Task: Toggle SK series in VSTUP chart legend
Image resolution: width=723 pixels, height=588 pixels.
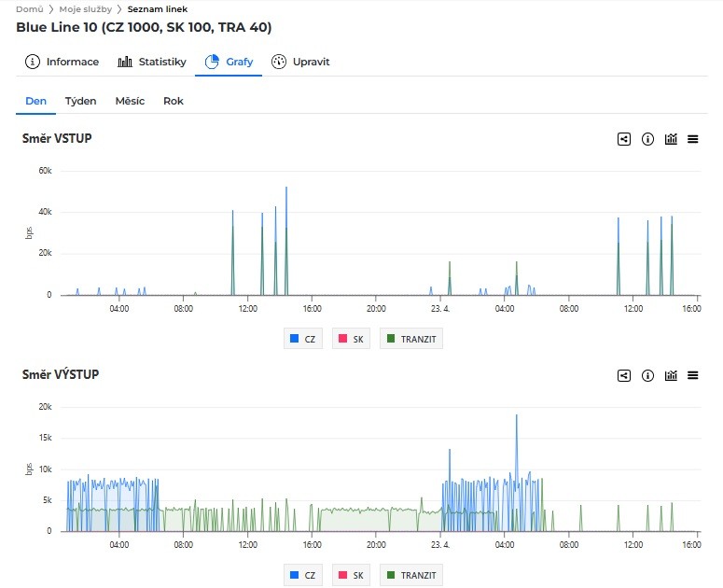Action: point(351,339)
